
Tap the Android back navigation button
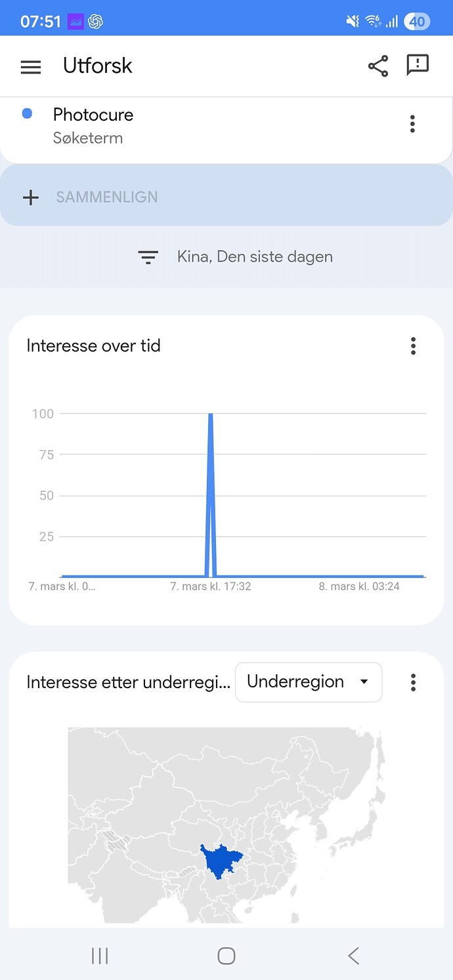tap(353, 956)
